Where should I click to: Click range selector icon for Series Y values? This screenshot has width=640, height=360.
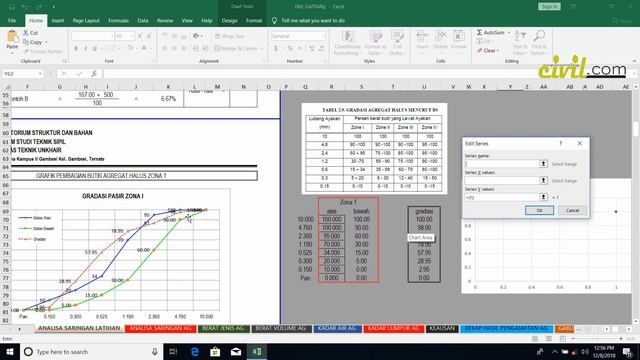tap(543, 197)
